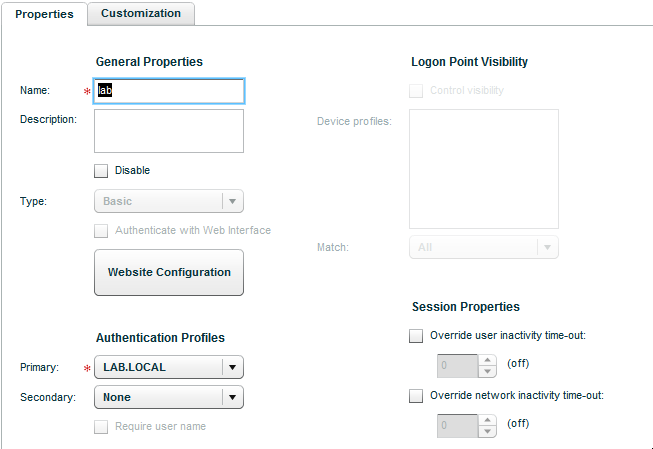Image resolution: width=653 pixels, height=449 pixels.
Task: Enable Override user inactivity time-out
Action: coord(416,336)
